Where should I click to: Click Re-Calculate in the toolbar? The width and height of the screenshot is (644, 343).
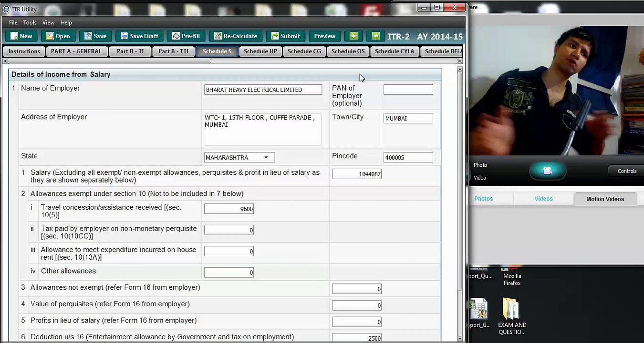(236, 36)
